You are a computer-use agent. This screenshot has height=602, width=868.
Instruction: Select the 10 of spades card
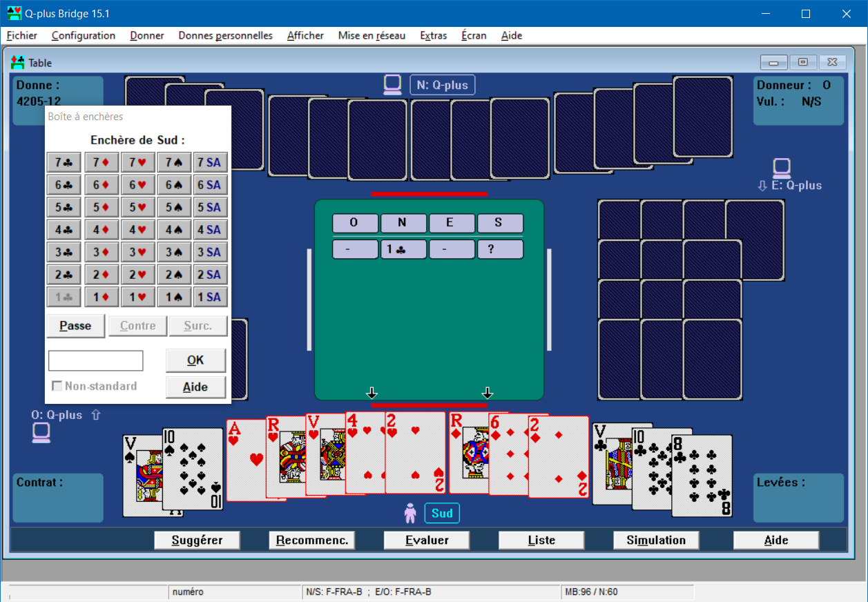point(193,469)
